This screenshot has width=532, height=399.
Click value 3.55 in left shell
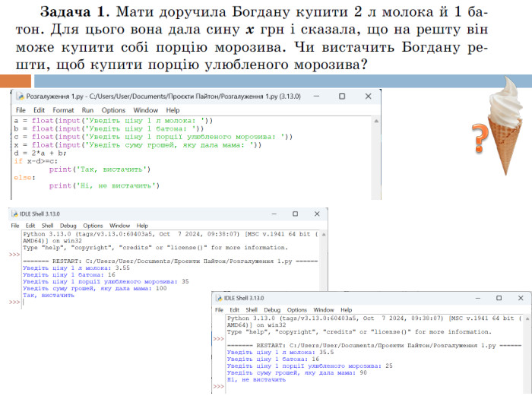[x=122, y=268]
